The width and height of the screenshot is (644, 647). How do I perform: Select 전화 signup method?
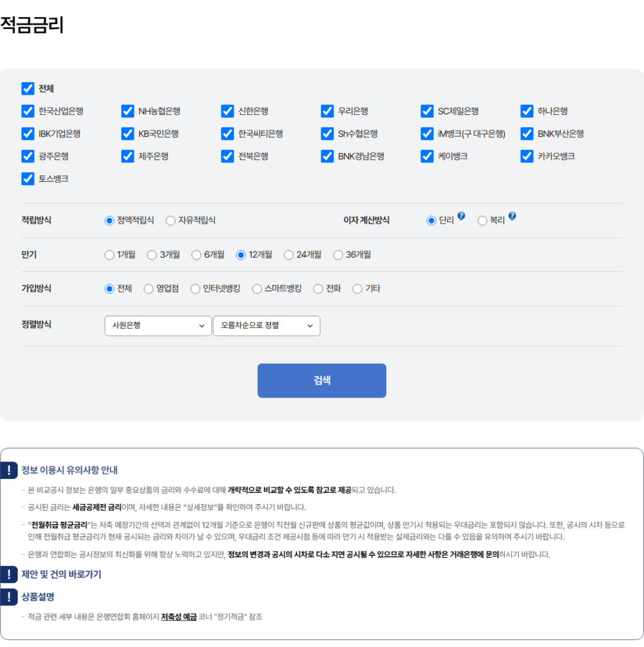318,289
